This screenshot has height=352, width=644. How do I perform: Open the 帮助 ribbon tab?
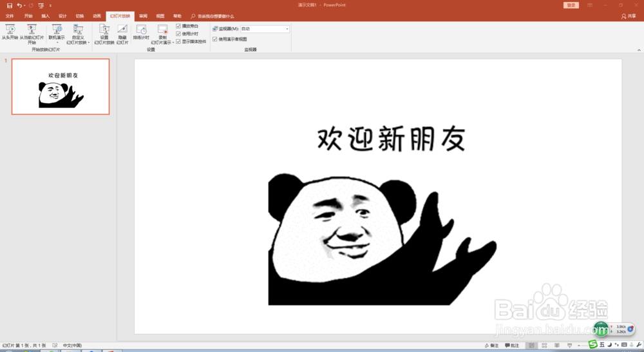(x=177, y=16)
